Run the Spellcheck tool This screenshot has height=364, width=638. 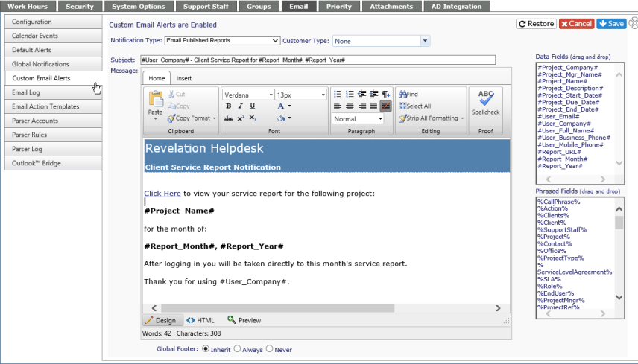tap(485, 103)
